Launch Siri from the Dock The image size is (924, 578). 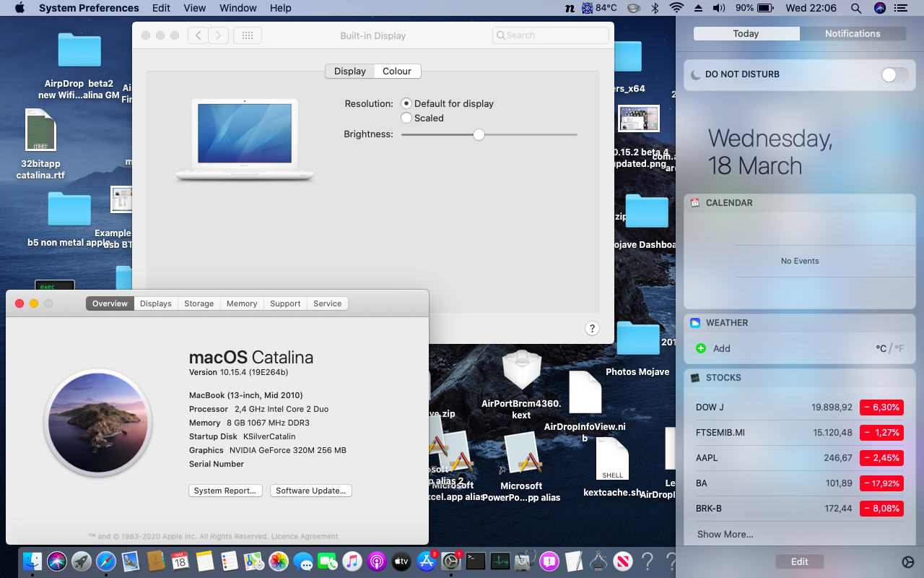pyautogui.click(x=57, y=561)
